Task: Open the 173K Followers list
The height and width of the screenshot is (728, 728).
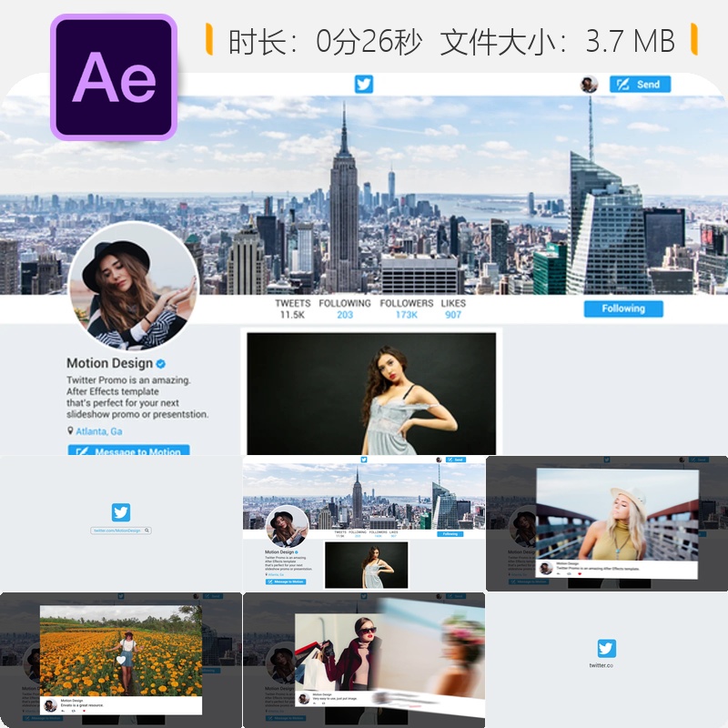Action: 407,313
